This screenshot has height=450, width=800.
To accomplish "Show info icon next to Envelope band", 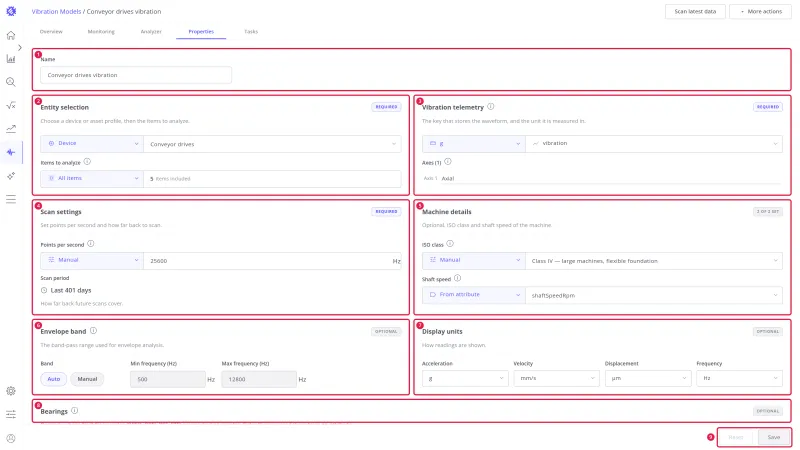I will [93, 331].
